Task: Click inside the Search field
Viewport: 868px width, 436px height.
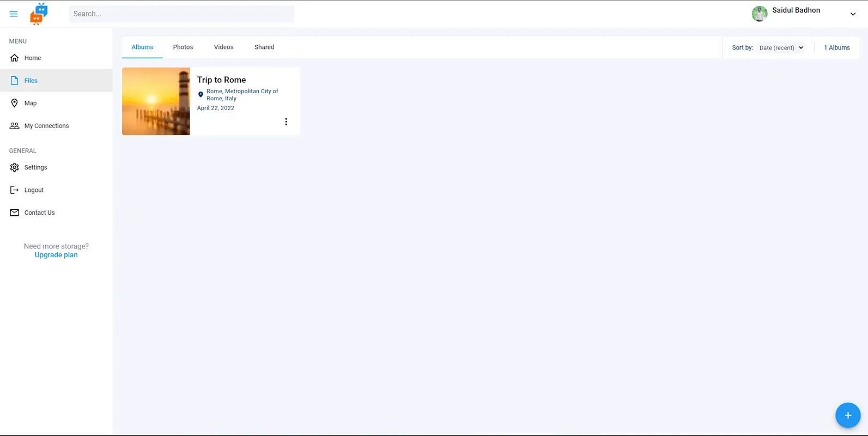Action: (x=181, y=14)
